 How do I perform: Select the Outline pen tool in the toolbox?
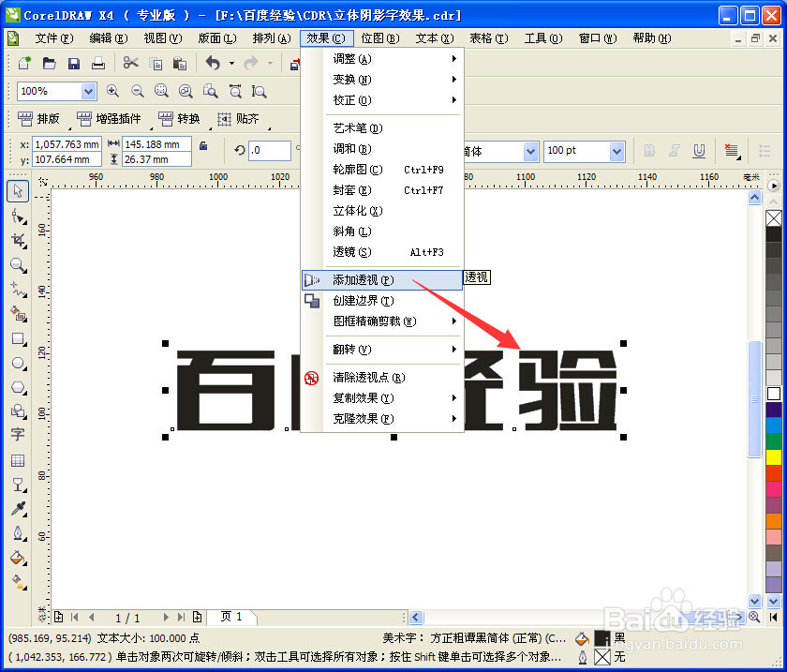click(x=18, y=533)
